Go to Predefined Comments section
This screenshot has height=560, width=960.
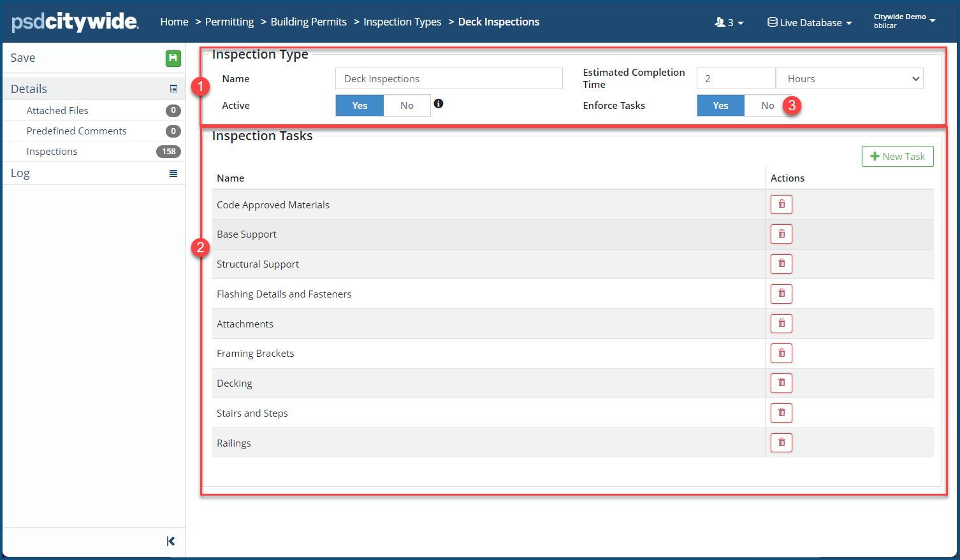tap(76, 131)
